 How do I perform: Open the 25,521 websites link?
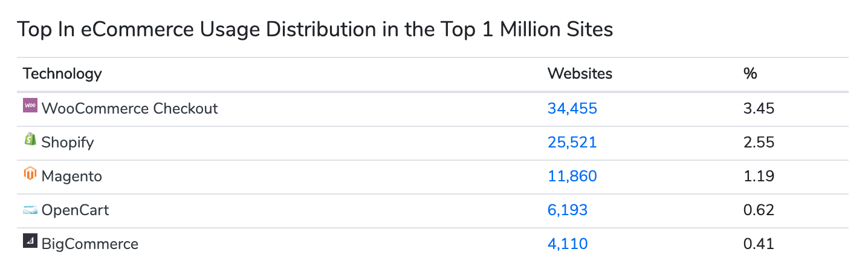point(572,142)
